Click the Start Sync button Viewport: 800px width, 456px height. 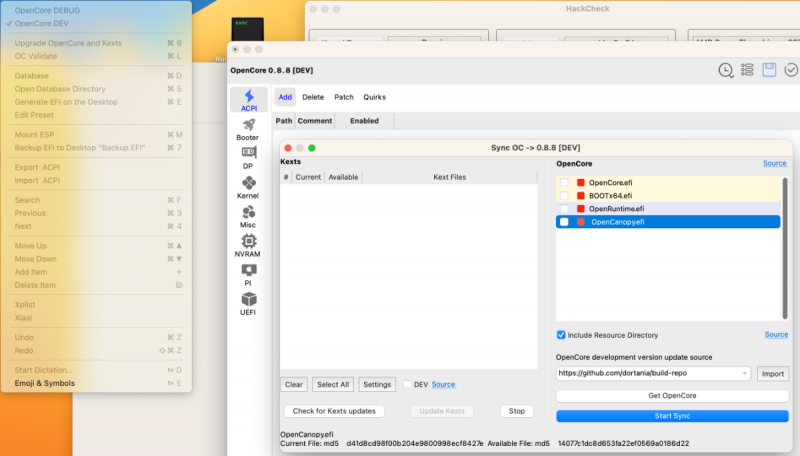(x=672, y=416)
